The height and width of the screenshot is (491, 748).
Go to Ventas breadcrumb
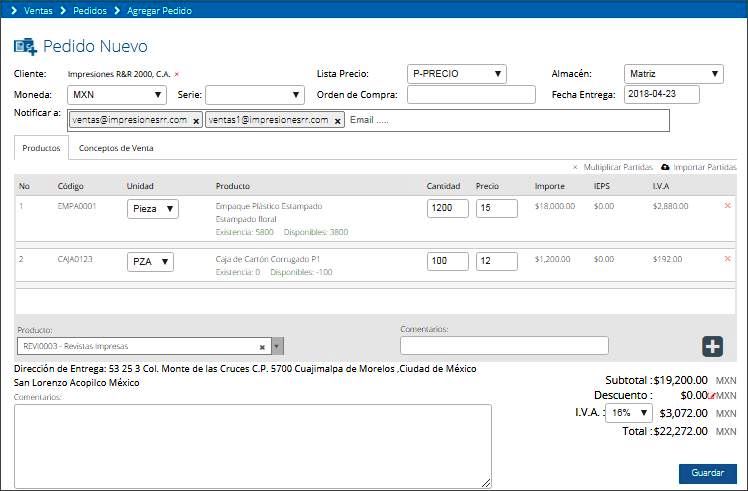(x=38, y=10)
